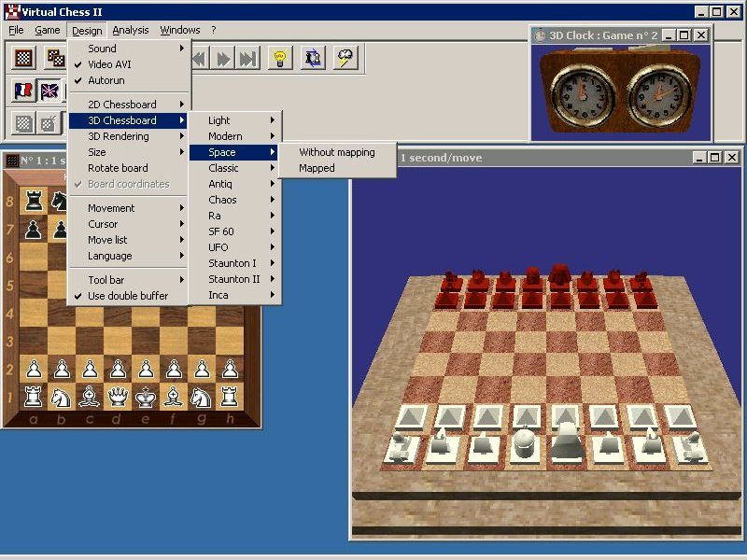Open the Analysis menu

point(131,30)
